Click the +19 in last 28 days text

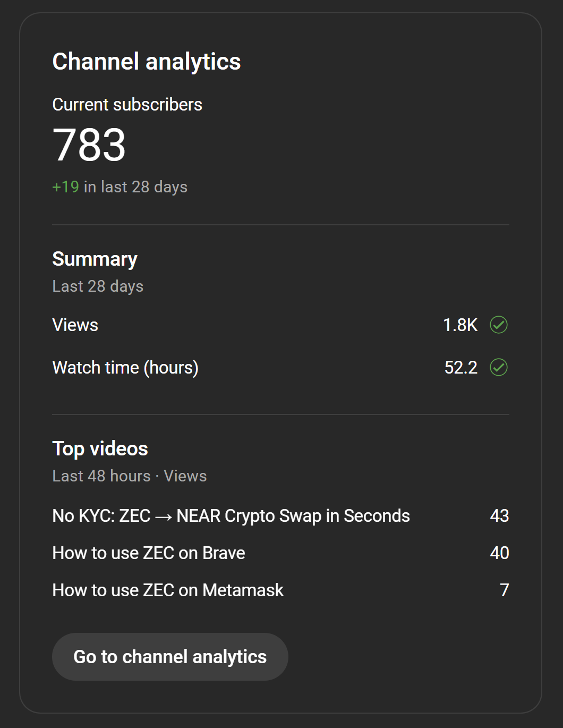pos(120,187)
